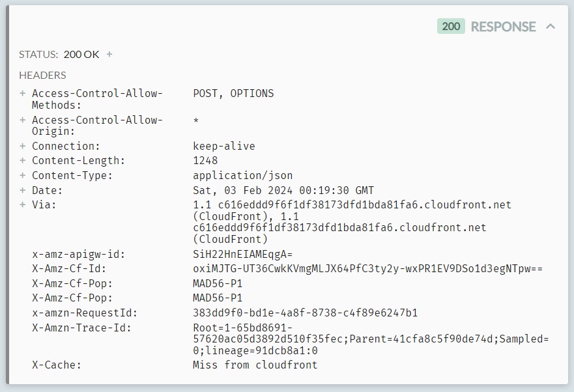Click the RESPONSE section title
574x392 pixels.
(x=503, y=27)
